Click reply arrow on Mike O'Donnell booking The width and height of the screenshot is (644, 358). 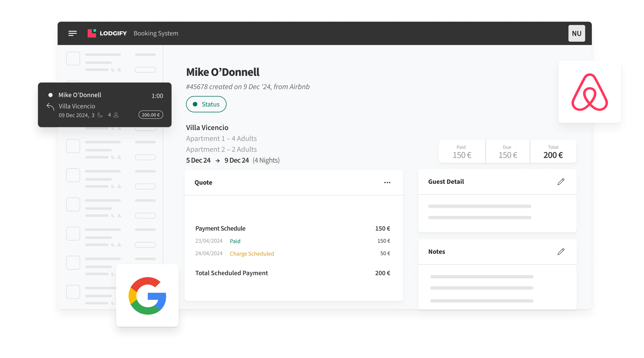[50, 107]
